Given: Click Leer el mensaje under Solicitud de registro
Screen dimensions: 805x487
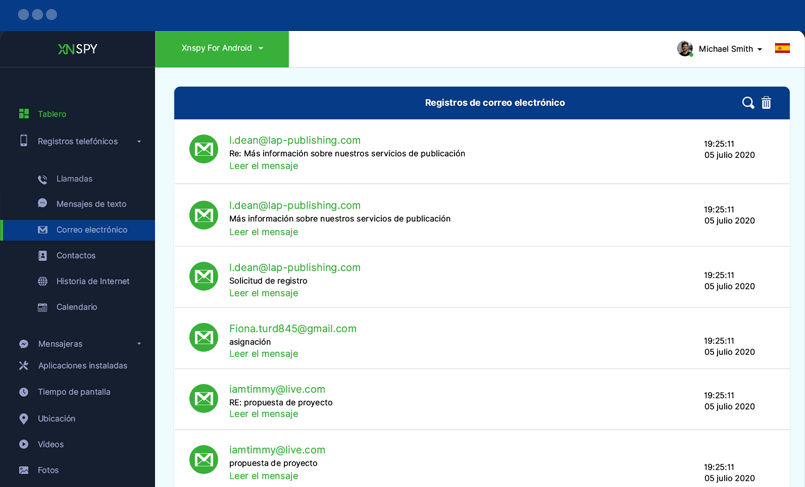Looking at the screenshot, I should point(263,293).
